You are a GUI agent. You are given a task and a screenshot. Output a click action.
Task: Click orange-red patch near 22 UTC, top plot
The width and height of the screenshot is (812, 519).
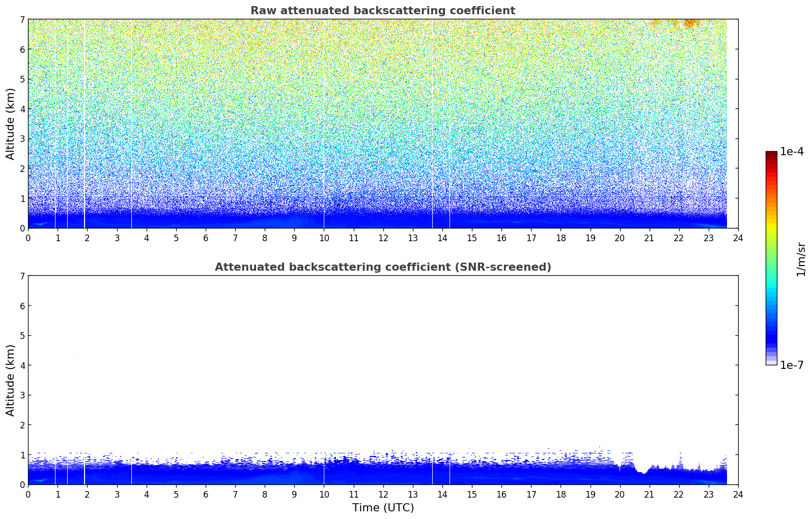click(x=690, y=23)
